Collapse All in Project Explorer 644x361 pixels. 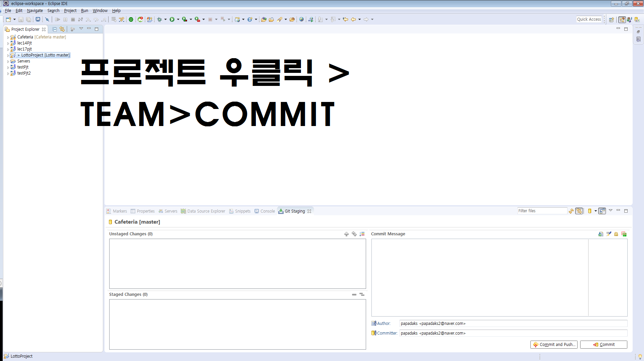pyautogui.click(x=55, y=29)
